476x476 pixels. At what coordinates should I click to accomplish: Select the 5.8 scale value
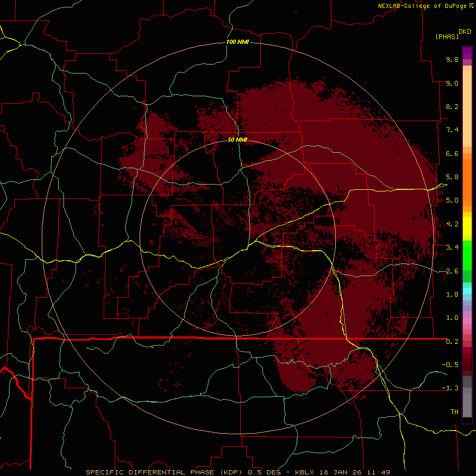pos(452,177)
